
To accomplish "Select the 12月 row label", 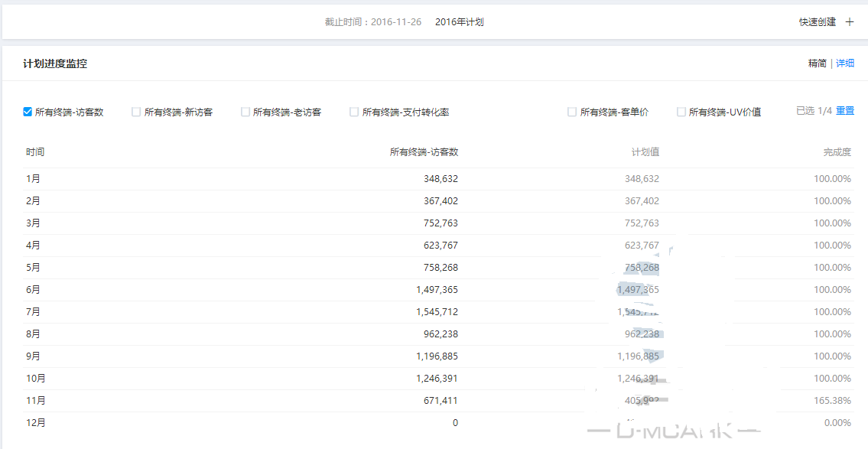I will (x=36, y=423).
